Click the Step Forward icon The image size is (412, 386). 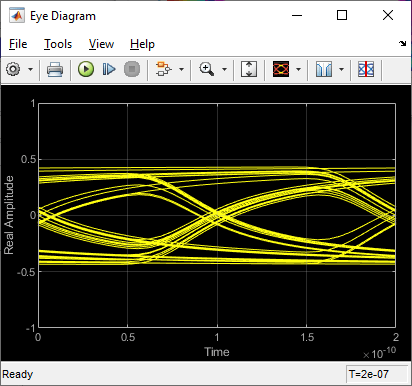click(109, 69)
